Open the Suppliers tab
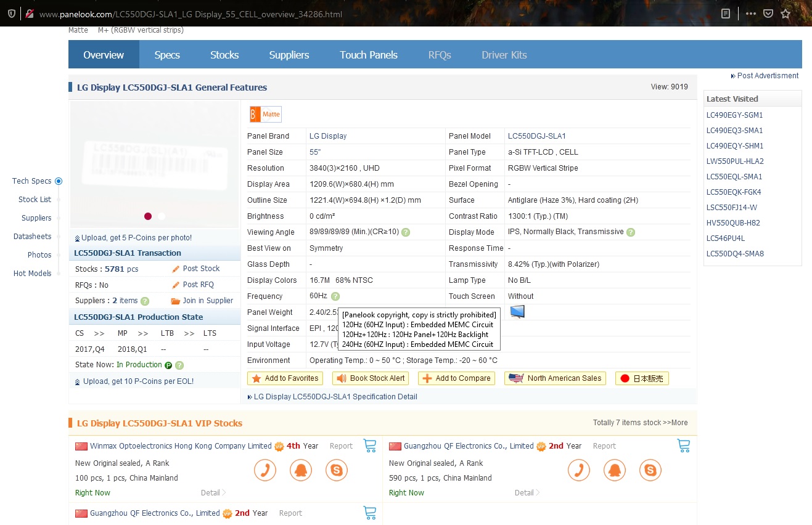 [x=289, y=55]
